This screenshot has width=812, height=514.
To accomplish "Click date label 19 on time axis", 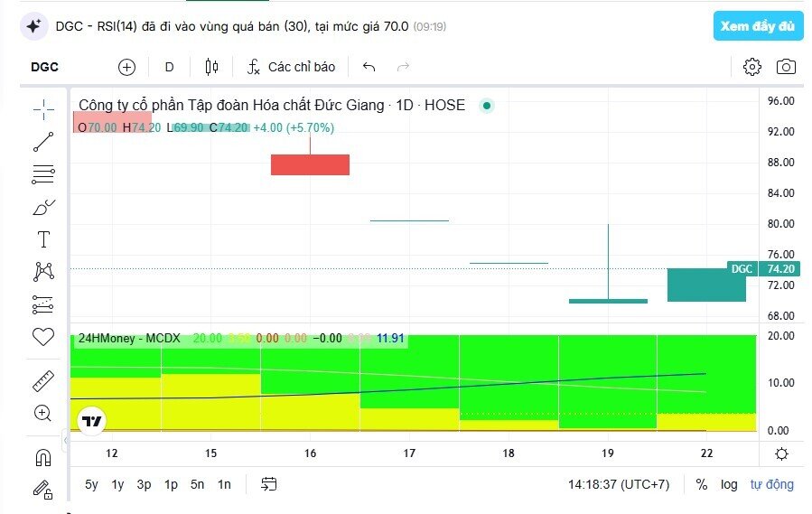I will click(608, 453).
